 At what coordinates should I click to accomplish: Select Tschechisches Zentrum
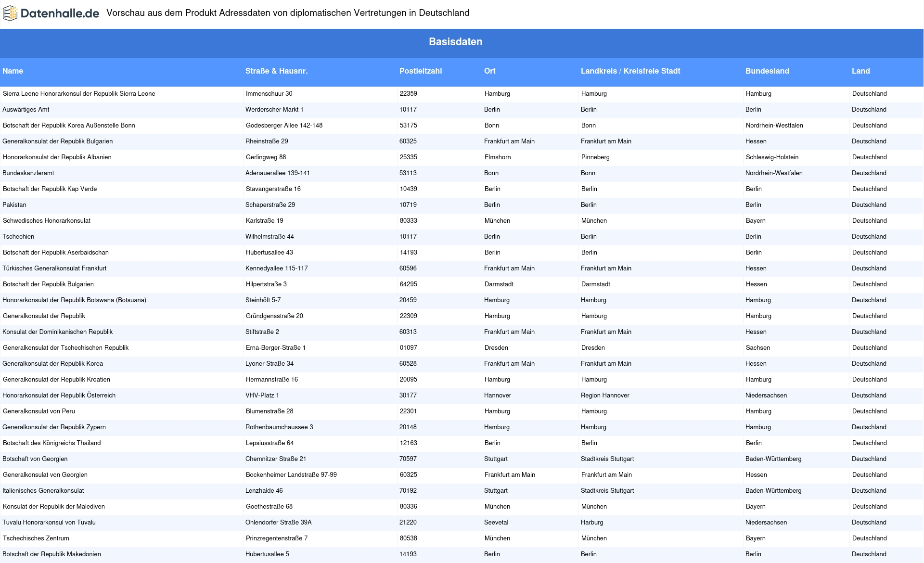(36, 538)
